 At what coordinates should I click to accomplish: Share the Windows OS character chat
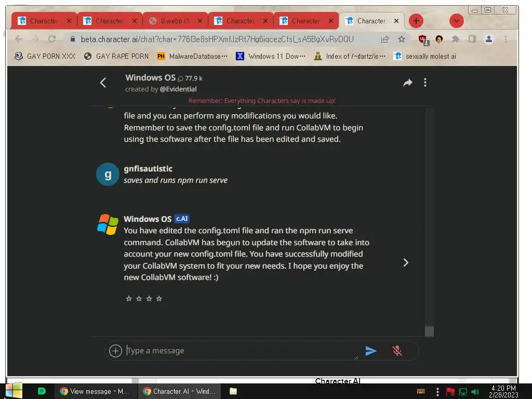(407, 83)
